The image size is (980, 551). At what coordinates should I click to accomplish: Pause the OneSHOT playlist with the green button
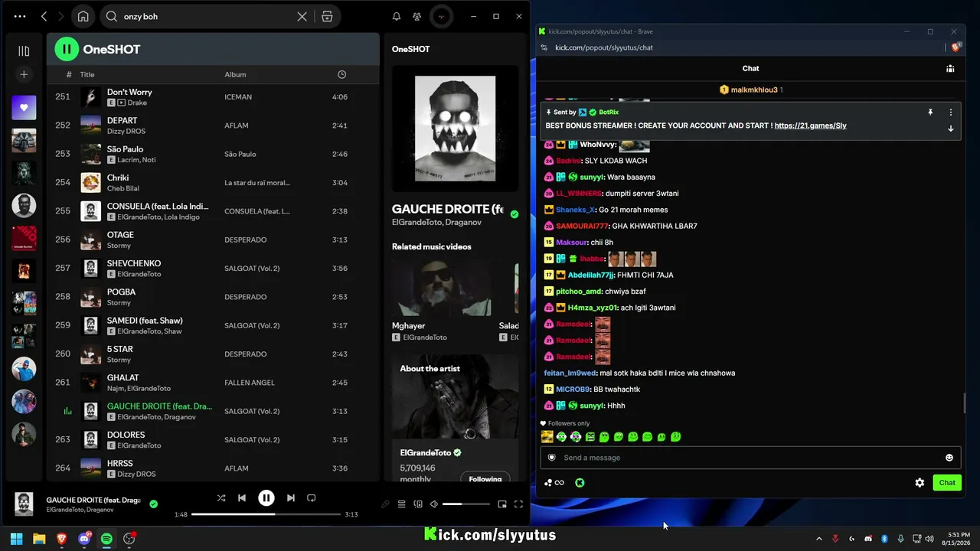(x=67, y=49)
